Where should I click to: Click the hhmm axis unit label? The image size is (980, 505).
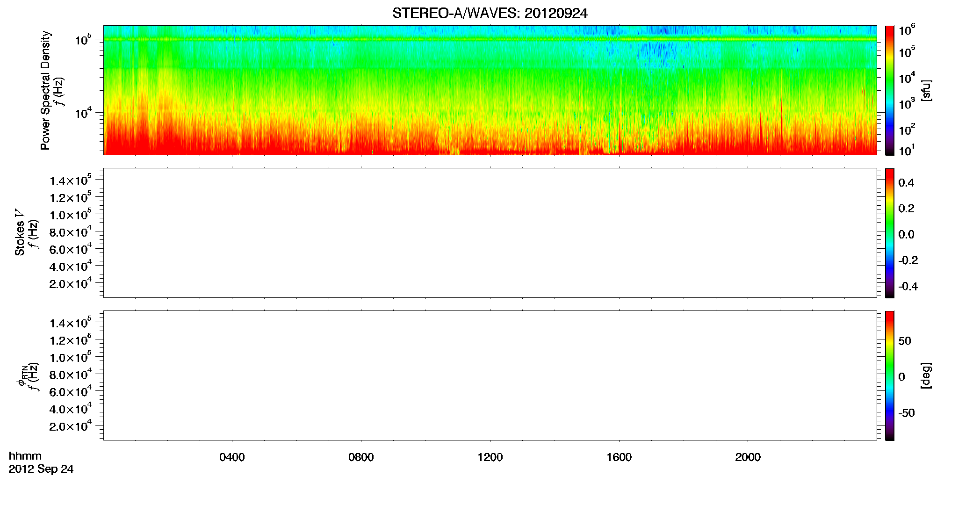25,456
